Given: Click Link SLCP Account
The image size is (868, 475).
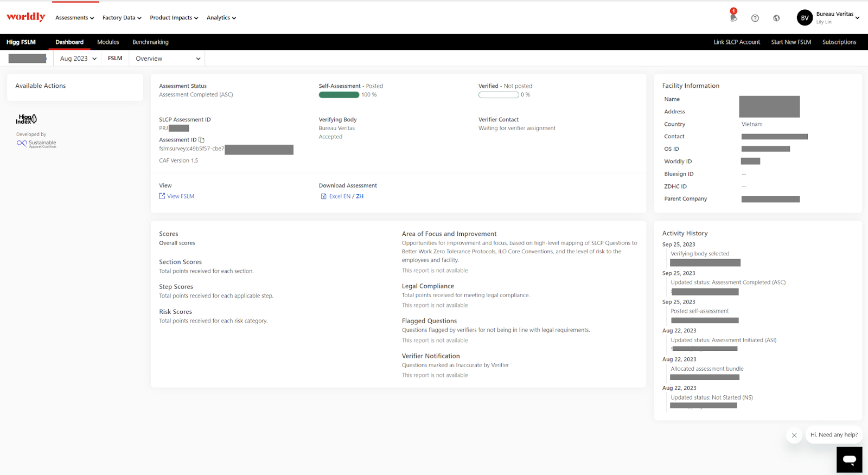Looking at the screenshot, I should [737, 42].
